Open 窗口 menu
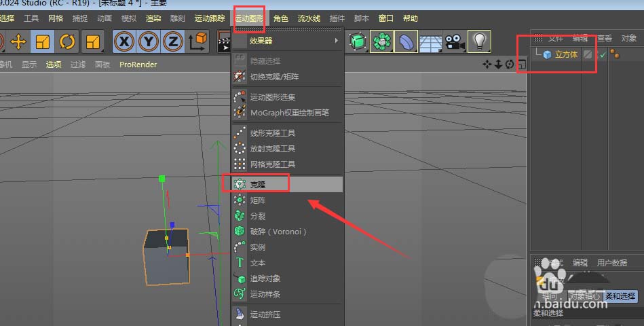644x326 pixels. point(386,18)
